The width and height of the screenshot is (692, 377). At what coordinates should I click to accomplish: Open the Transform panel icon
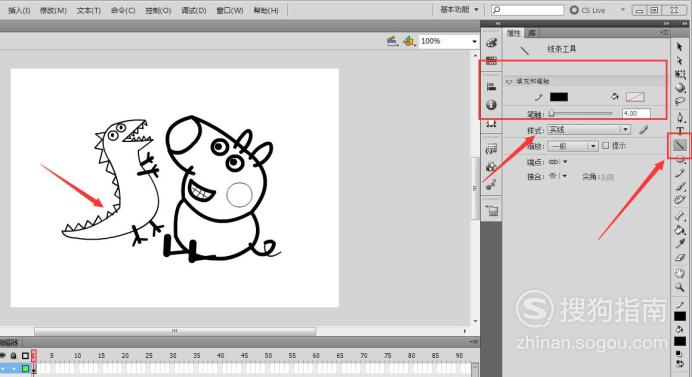coord(491,124)
